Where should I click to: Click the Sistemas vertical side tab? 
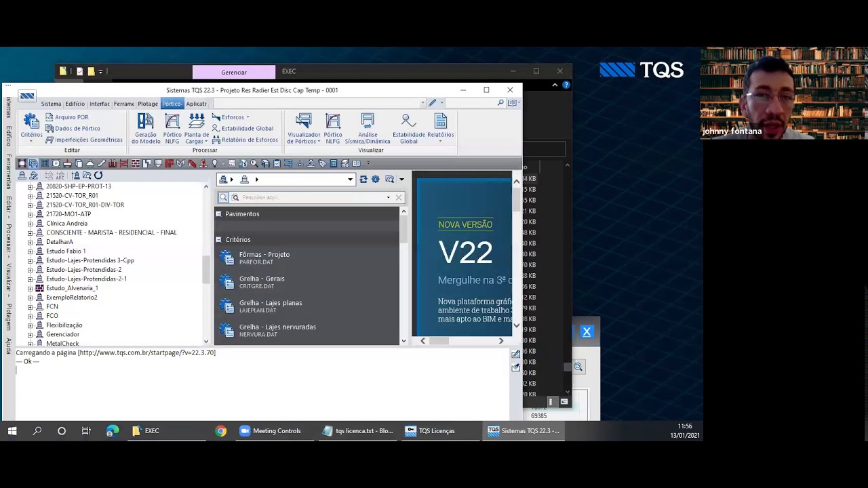(9, 107)
